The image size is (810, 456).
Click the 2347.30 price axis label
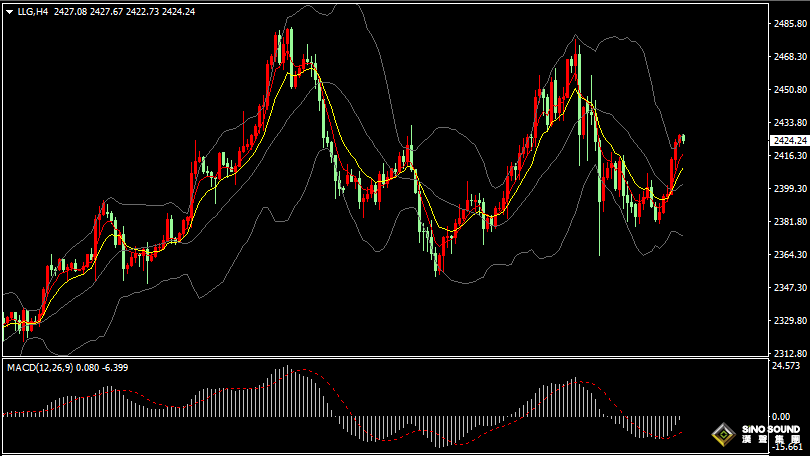coord(764,287)
